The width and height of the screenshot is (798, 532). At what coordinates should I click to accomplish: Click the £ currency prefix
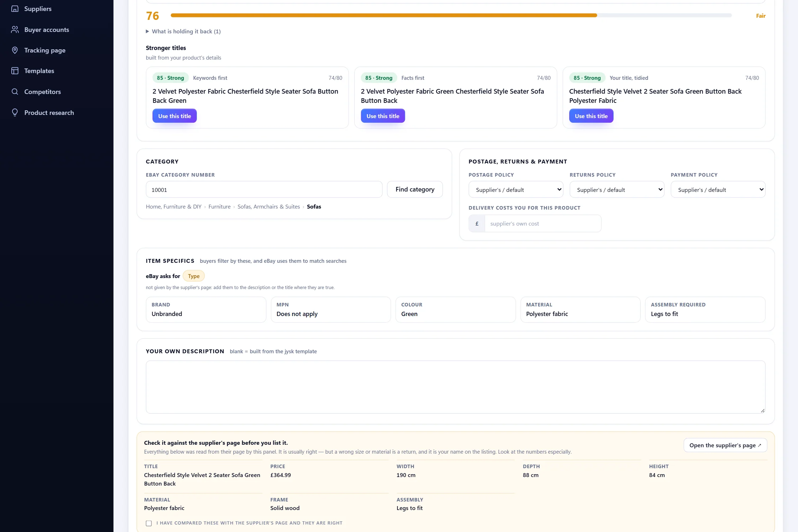click(x=477, y=223)
